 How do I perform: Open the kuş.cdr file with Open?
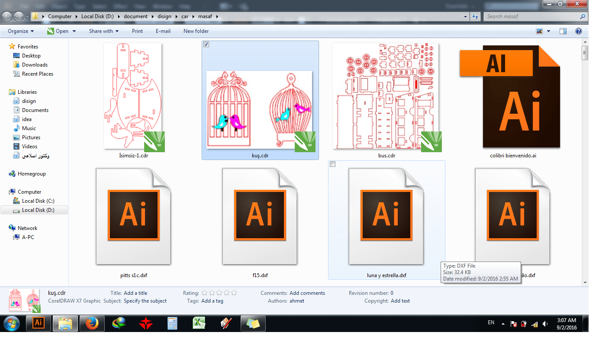tap(58, 31)
